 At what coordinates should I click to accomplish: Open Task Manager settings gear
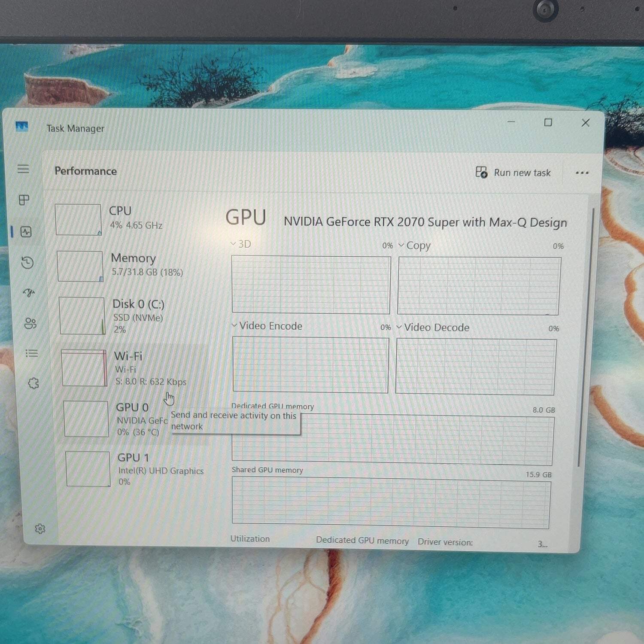40,529
